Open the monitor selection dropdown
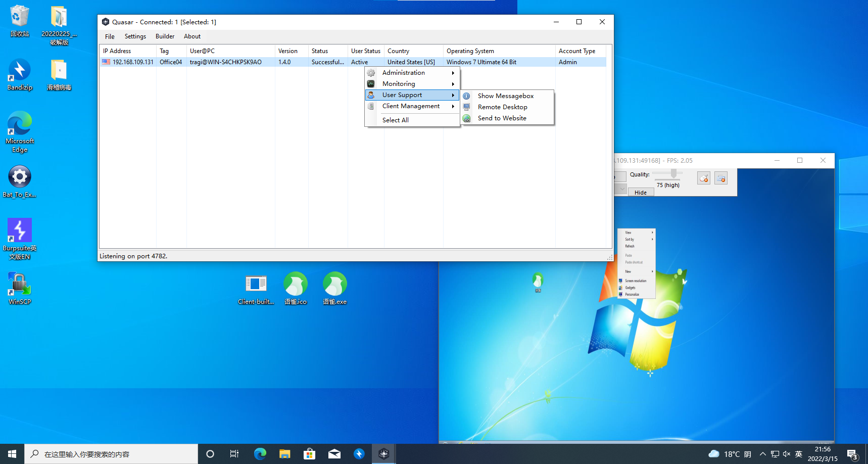868x464 pixels. [x=621, y=189]
